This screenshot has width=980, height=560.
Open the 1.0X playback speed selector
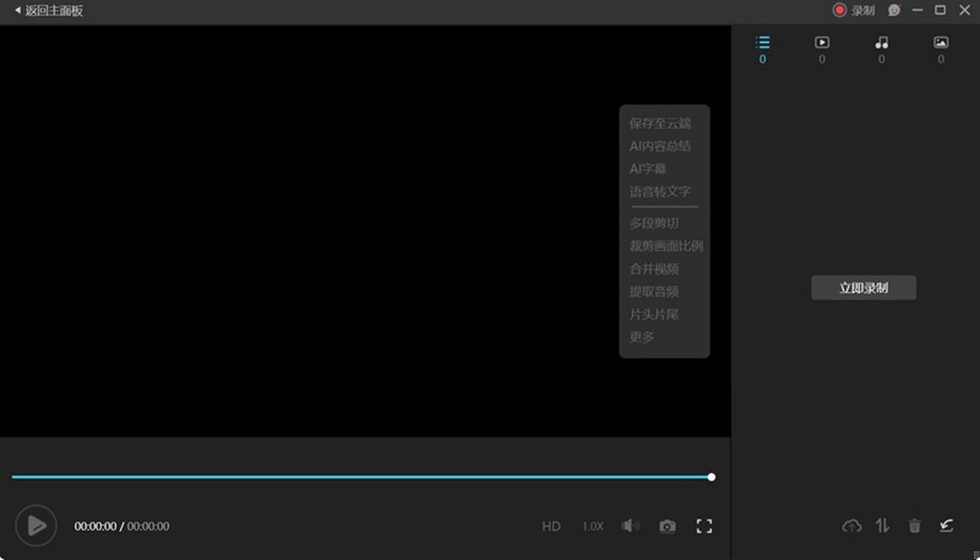(x=593, y=527)
